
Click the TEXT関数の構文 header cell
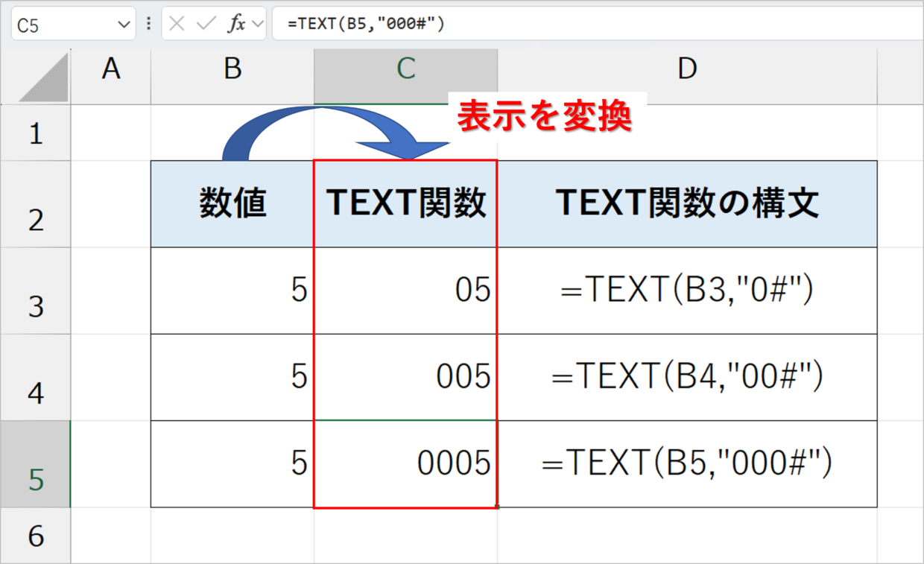[687, 204]
